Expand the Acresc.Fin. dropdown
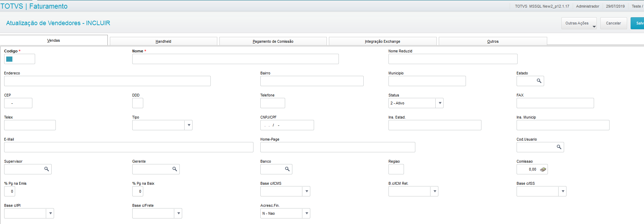Image resolution: width=644 pixels, height=224 pixels. click(307, 213)
